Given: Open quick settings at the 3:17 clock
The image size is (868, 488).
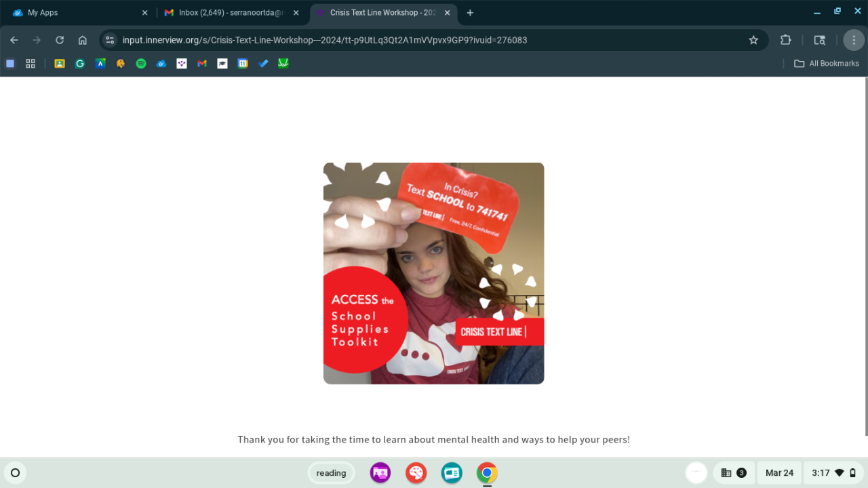Looking at the screenshot, I should pos(833,473).
